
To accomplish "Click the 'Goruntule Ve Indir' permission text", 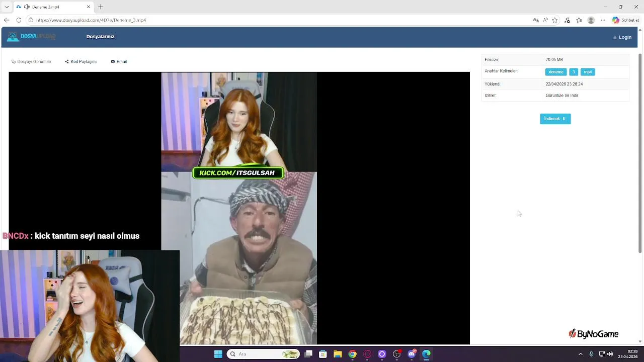I will pos(561,95).
